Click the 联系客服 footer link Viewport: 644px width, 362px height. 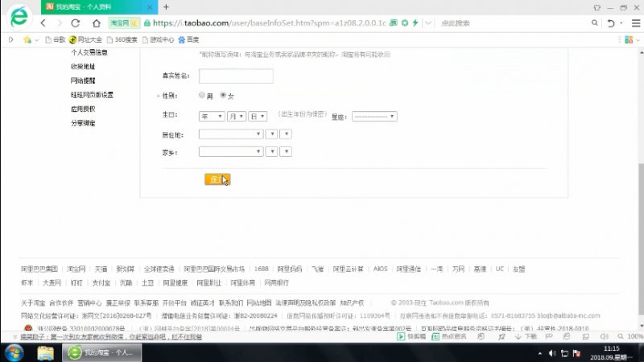coord(147,303)
